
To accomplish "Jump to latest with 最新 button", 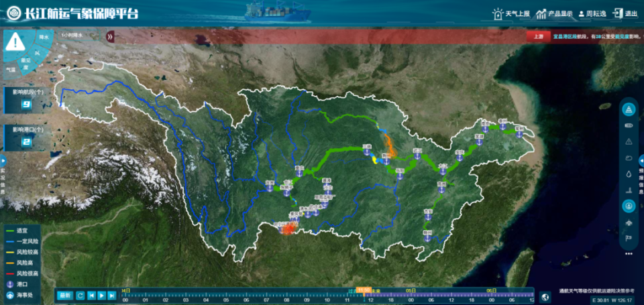I will [x=65, y=295].
